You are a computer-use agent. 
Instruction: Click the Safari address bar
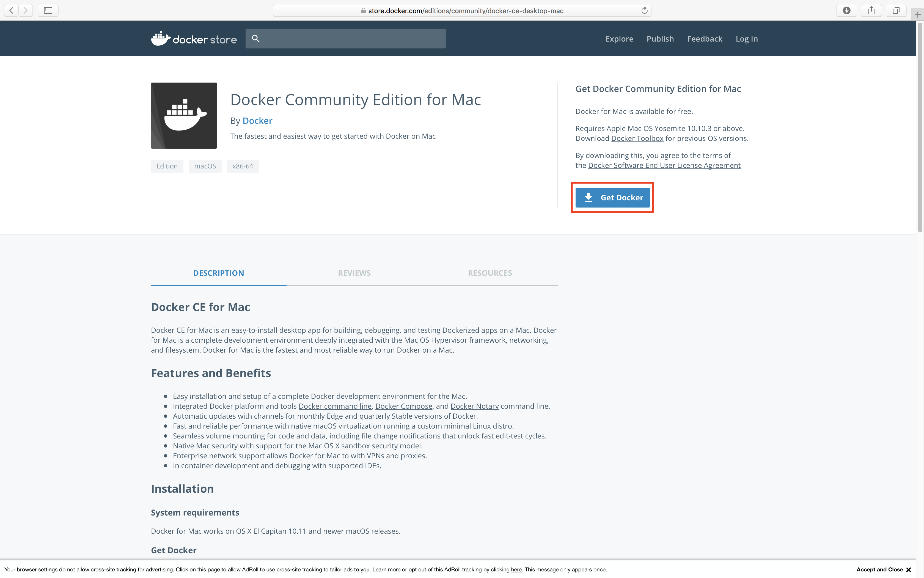[462, 11]
